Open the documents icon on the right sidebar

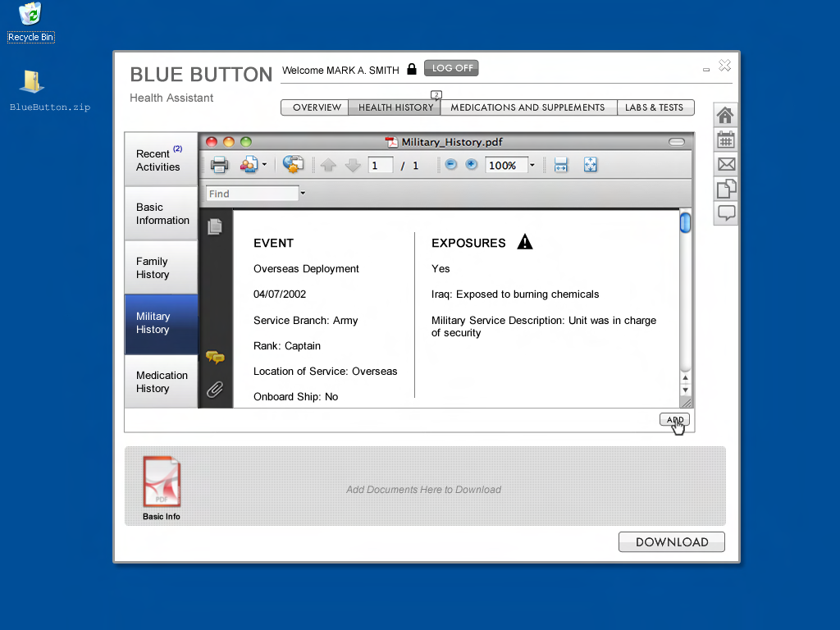(725, 189)
